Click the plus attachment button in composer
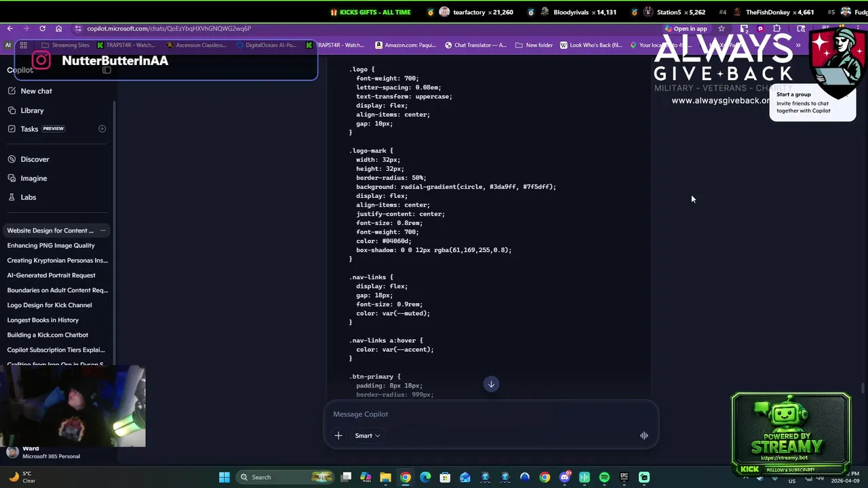The height and width of the screenshot is (488, 868). 338,436
